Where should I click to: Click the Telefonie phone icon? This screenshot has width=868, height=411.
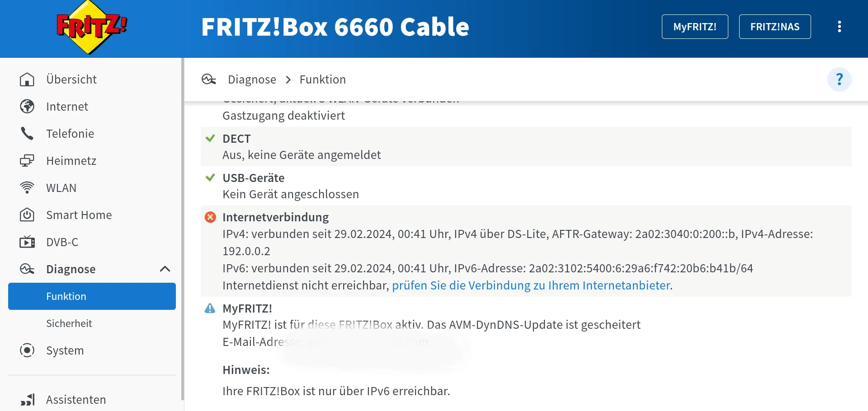click(27, 134)
